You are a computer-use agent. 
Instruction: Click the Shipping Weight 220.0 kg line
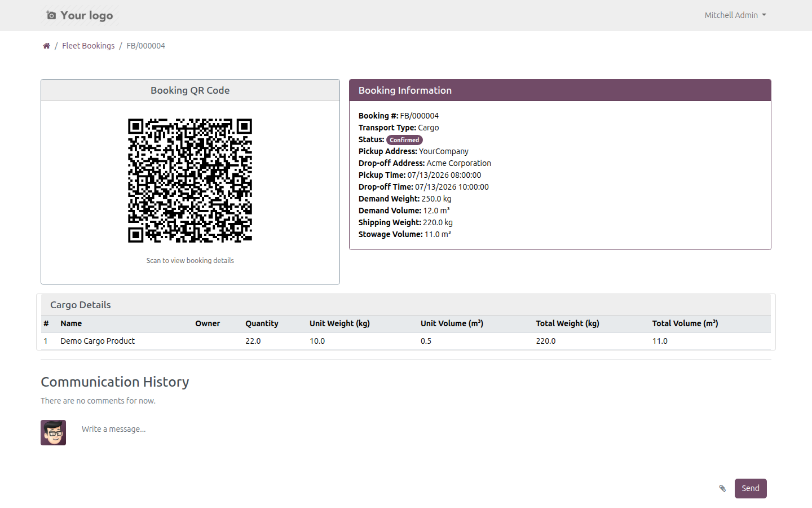pyautogui.click(x=405, y=222)
